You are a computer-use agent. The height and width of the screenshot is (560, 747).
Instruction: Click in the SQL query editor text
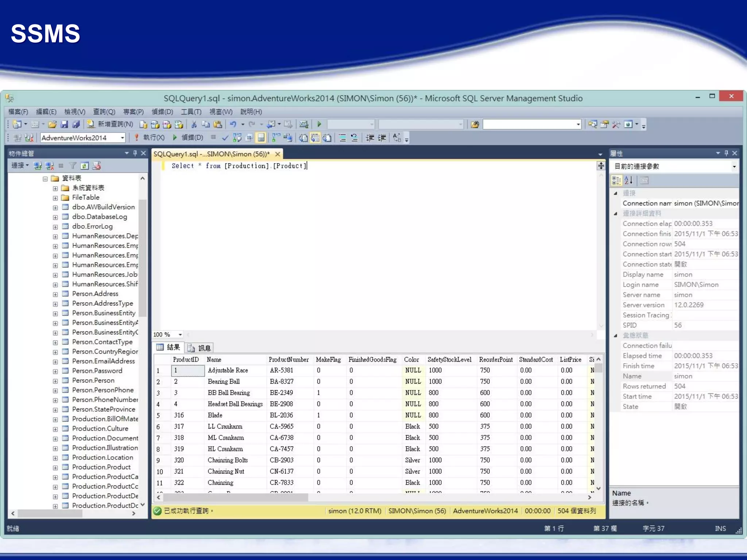tap(240, 166)
